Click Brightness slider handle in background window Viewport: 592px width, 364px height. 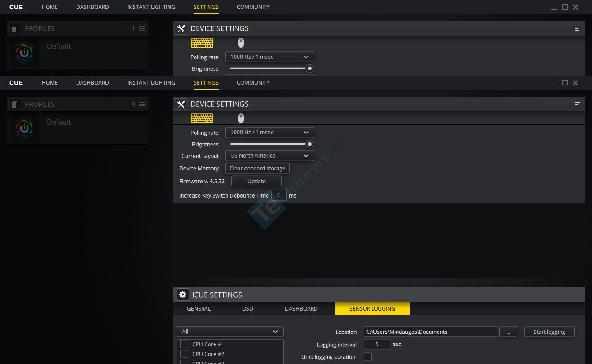tap(310, 69)
